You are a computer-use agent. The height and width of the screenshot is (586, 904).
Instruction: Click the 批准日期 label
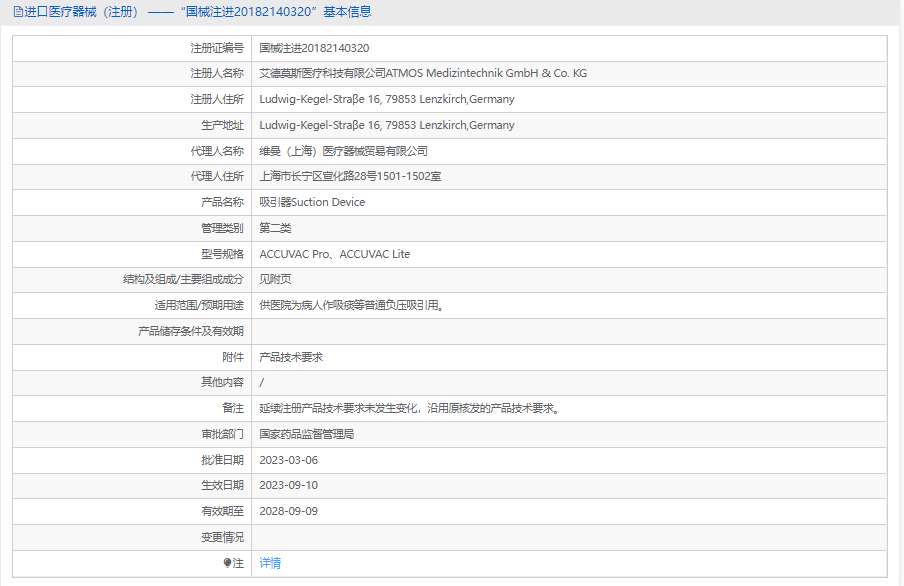222,460
